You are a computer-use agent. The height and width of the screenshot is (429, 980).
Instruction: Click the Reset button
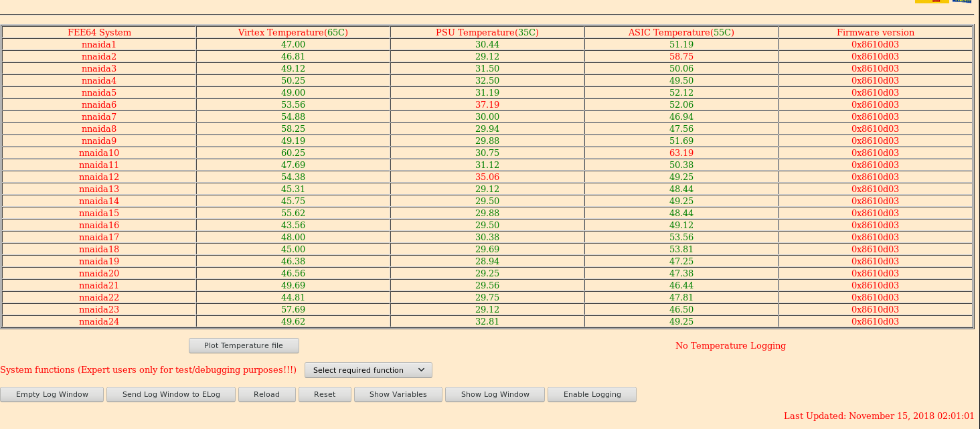pyautogui.click(x=325, y=394)
